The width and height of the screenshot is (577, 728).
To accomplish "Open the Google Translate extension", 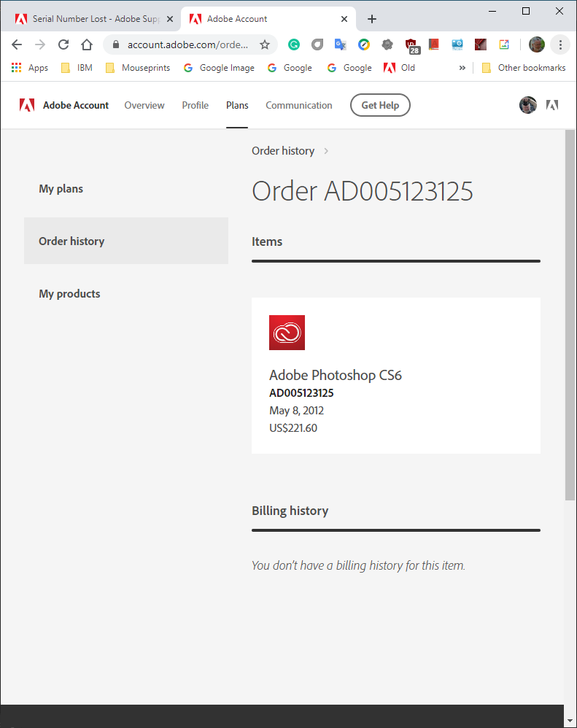I will tap(340, 44).
